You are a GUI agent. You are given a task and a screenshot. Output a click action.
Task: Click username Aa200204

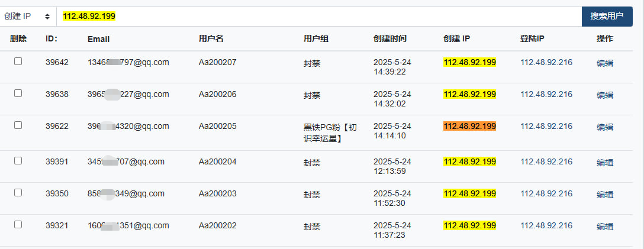tap(218, 161)
